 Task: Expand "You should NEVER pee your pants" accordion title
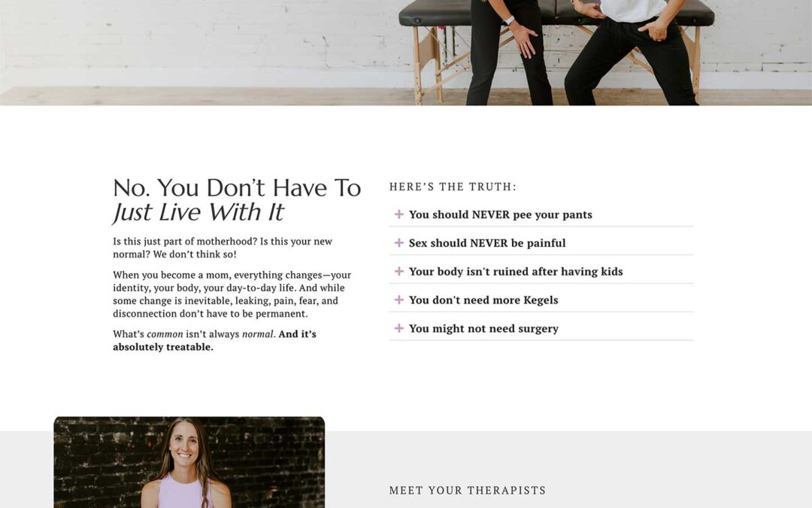tap(500, 214)
